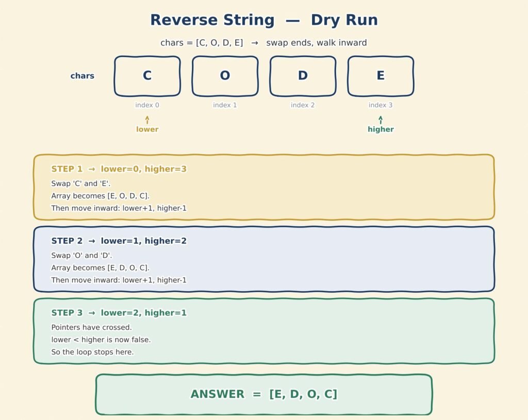Screen dimensions: 528x420
Task: Click the text "Swap 'C' and 'E'."
Action: point(81,183)
